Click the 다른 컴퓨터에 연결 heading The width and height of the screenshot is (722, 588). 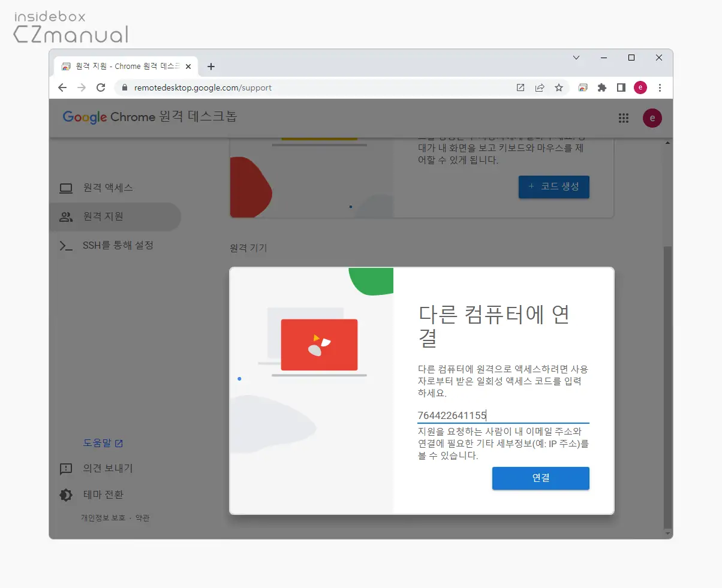click(493, 326)
